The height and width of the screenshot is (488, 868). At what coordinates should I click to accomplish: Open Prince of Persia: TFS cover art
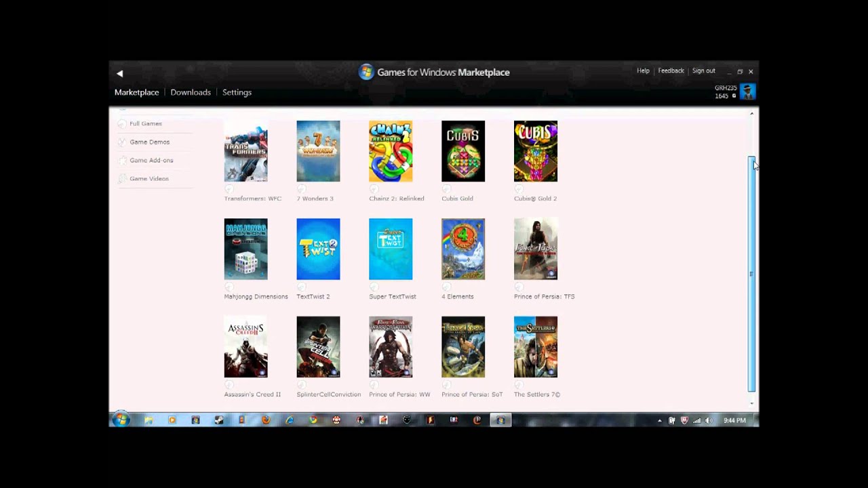(536, 249)
